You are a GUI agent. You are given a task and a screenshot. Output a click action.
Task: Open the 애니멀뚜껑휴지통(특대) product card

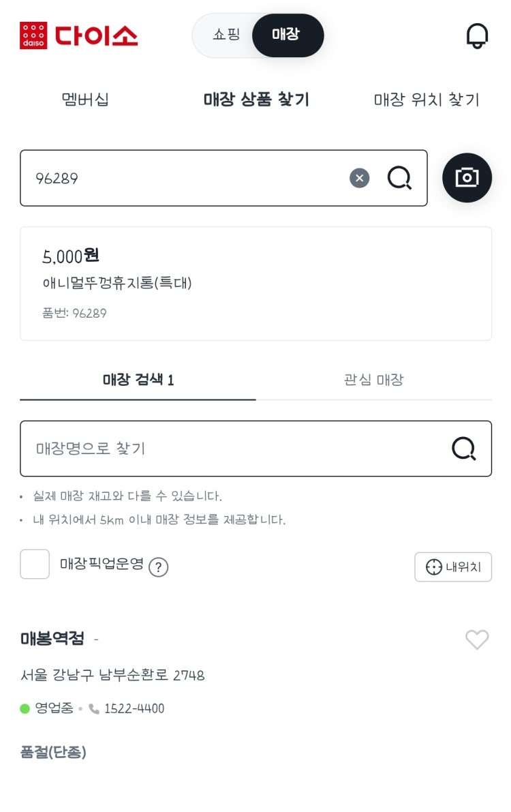coord(255,283)
